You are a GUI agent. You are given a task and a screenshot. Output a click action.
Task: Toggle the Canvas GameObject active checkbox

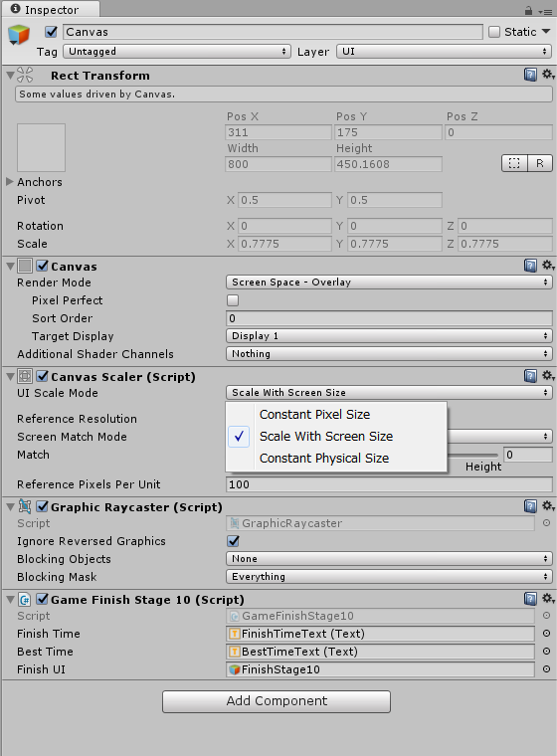pyautogui.click(x=51, y=32)
